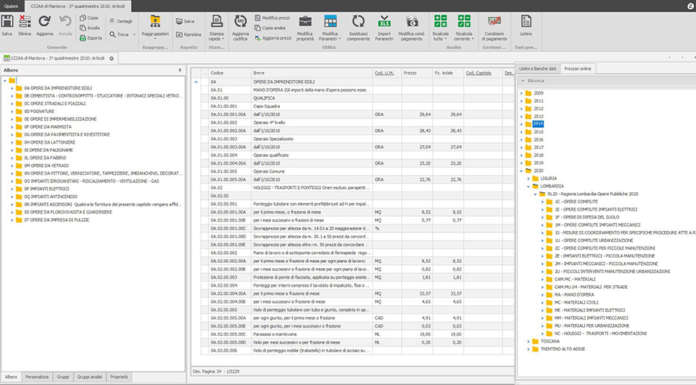The width and height of the screenshot is (696, 385).
Task: Switch to the Proprietà bottom tab
Action: click(x=119, y=377)
